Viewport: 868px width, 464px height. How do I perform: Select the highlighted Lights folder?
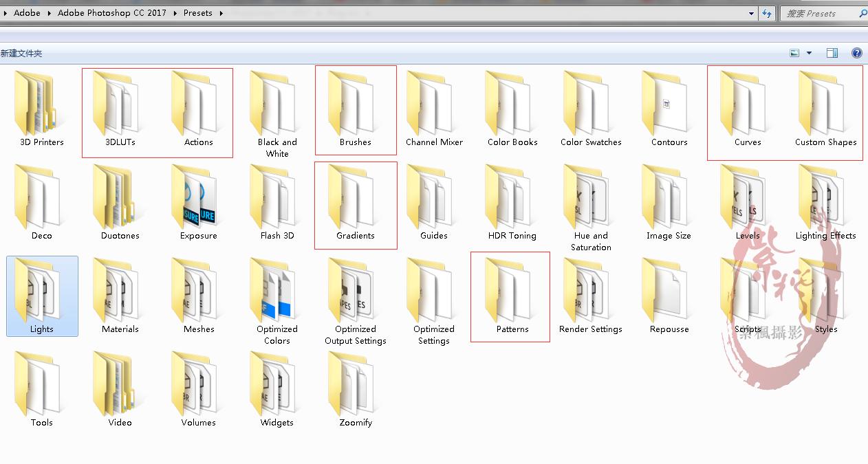42,296
